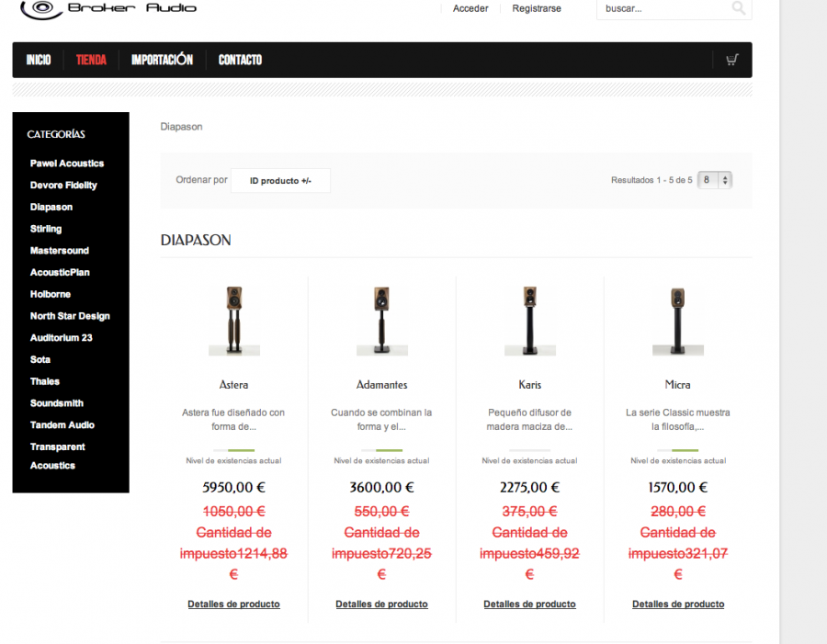827x644 pixels.
Task: Click the struck-through 375,00 € price
Action: (529, 512)
